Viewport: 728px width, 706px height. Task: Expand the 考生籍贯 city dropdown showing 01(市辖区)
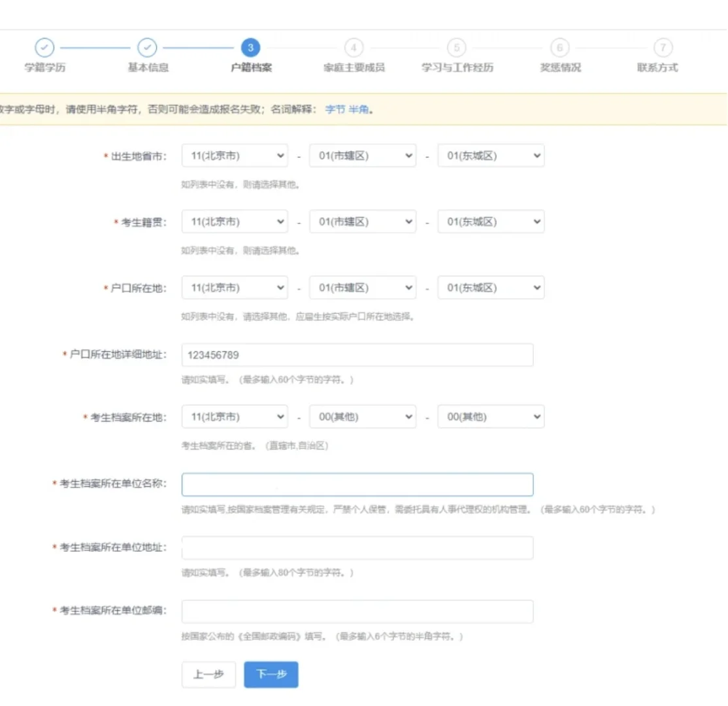coord(363,221)
